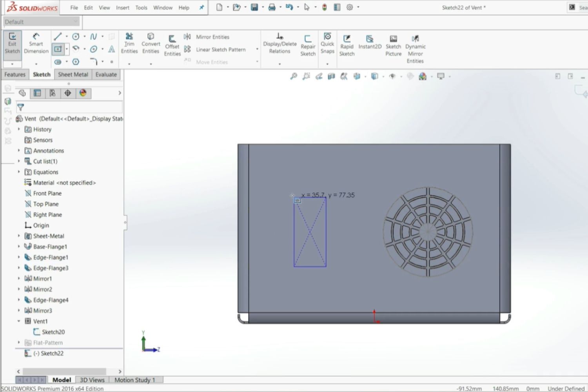This screenshot has width=588, height=392.
Task: Open the Default configuration dropdown
Action: (x=76, y=22)
